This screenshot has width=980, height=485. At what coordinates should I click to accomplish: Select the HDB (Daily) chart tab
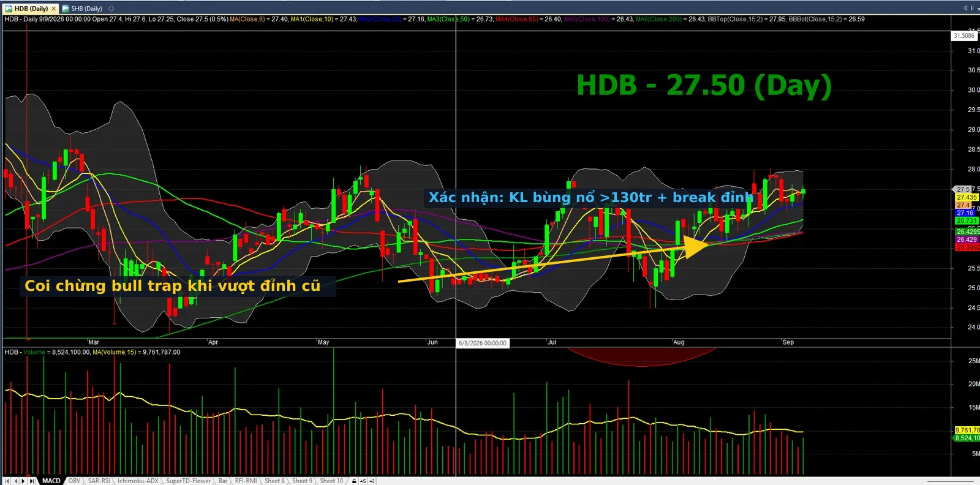[x=31, y=9]
